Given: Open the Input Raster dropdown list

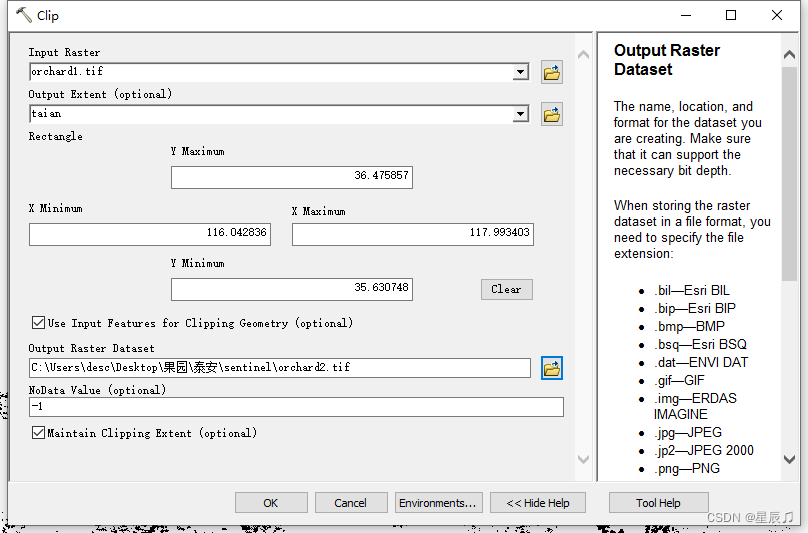Looking at the screenshot, I should click(521, 72).
